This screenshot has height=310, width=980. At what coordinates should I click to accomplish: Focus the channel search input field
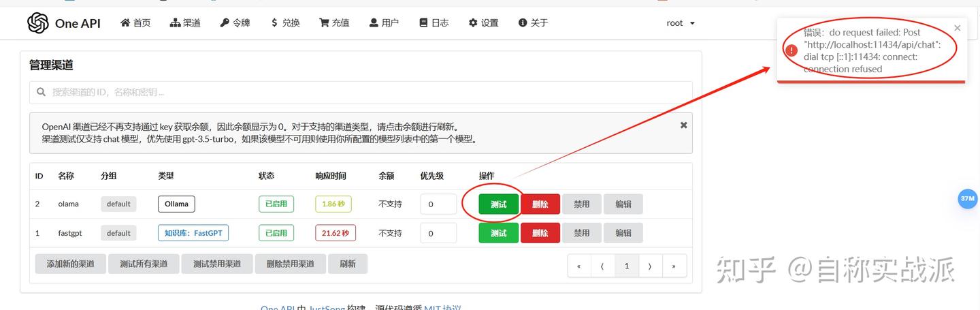[361, 92]
